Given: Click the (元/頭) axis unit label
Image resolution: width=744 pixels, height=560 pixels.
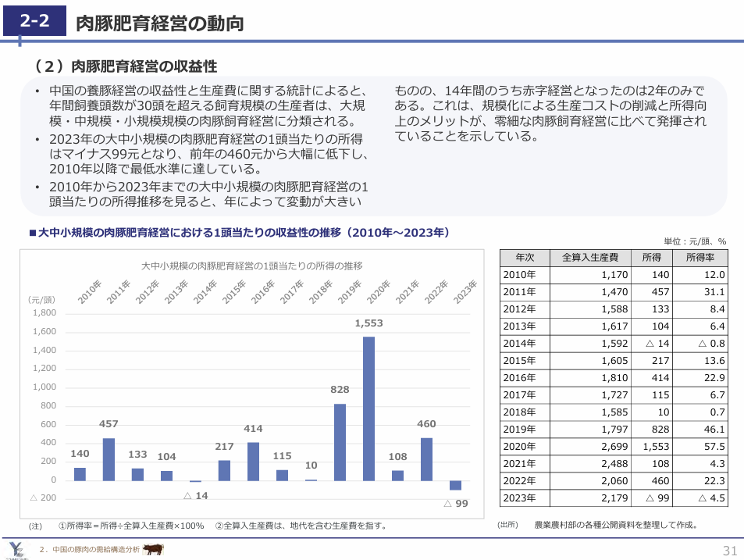Looking at the screenshot, I should (41, 300).
